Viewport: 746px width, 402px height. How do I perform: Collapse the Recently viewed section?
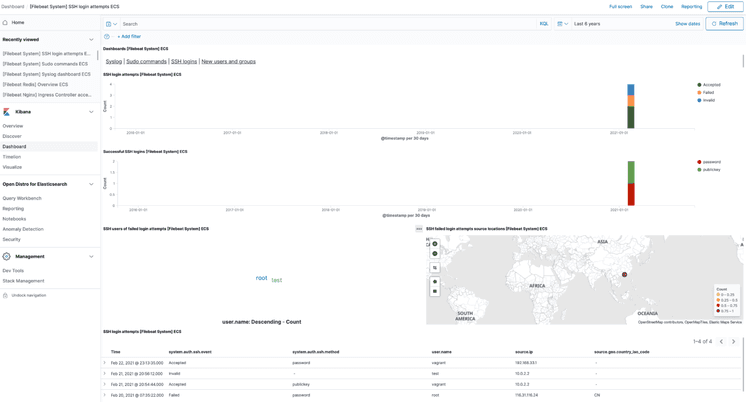click(x=91, y=40)
